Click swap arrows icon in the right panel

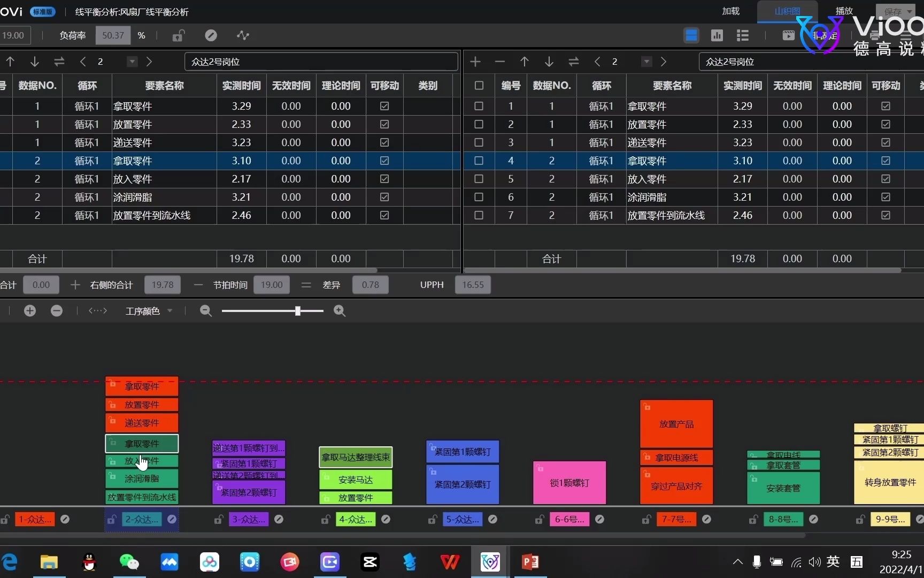click(574, 62)
